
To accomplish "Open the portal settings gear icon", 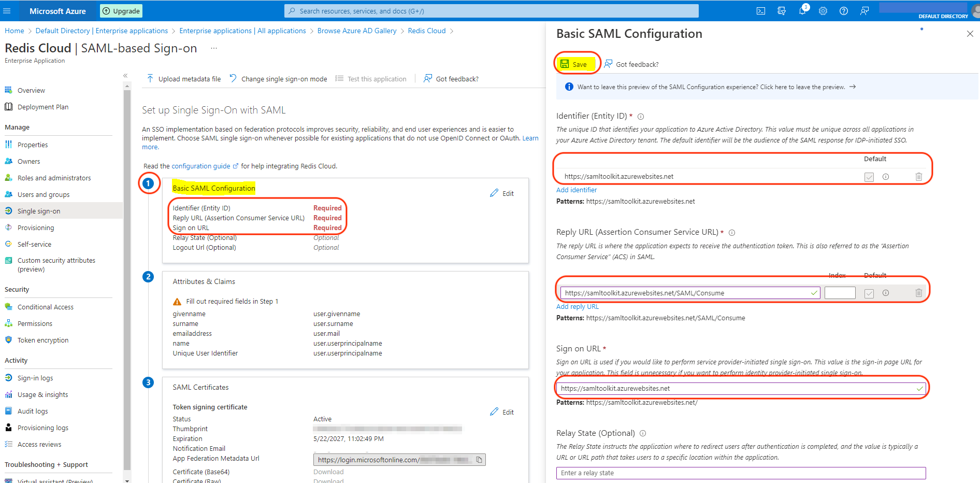I will coord(823,11).
